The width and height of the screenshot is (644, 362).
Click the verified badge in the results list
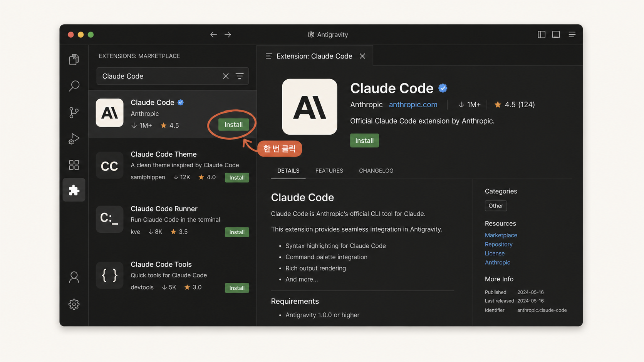pyautogui.click(x=181, y=102)
